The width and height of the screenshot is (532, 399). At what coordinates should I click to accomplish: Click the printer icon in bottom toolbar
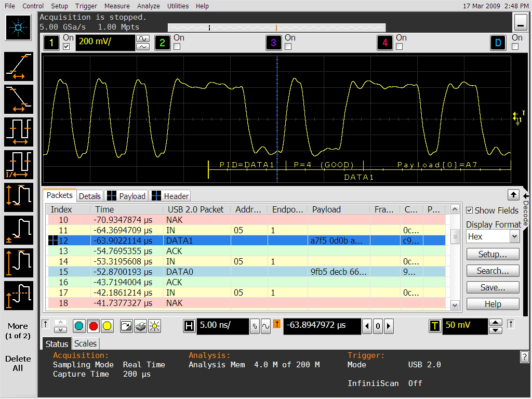pos(140,326)
